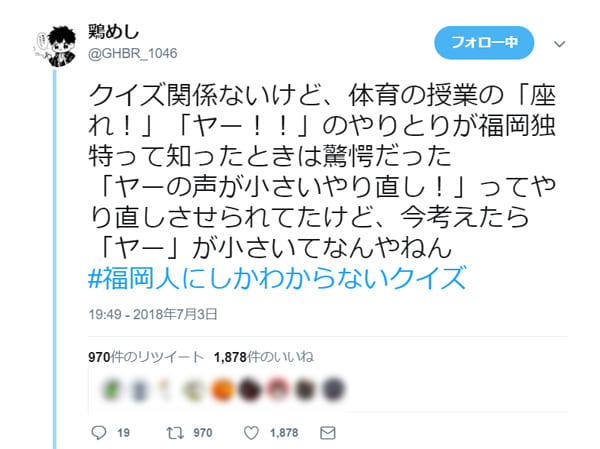600x449 pixels.
Task: Click the orange liker avatar
Action: [x=222, y=389]
